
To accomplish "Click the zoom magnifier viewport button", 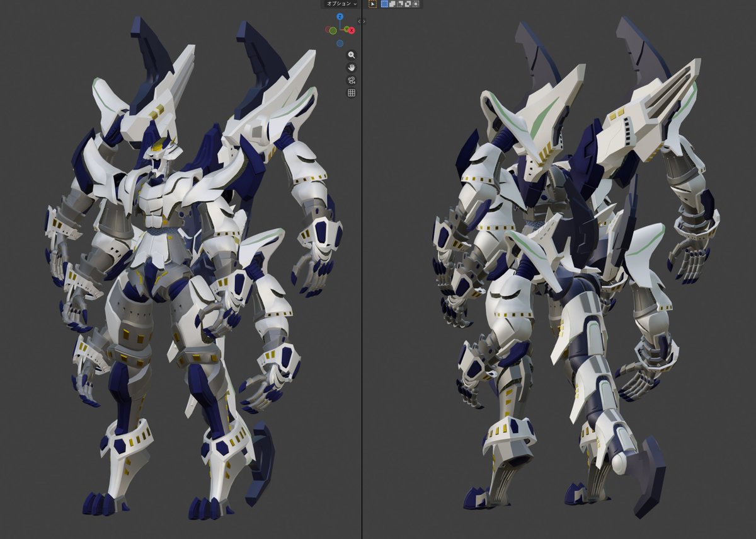I will click(x=352, y=55).
